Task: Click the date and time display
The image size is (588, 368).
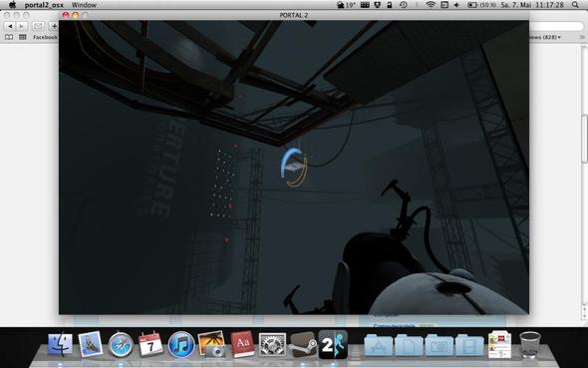Action: [532, 5]
